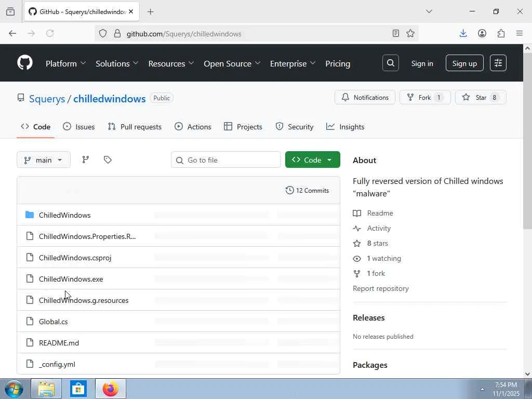Open appearance settings sliders icon in header
This screenshot has width=532, height=399.
point(498,63)
